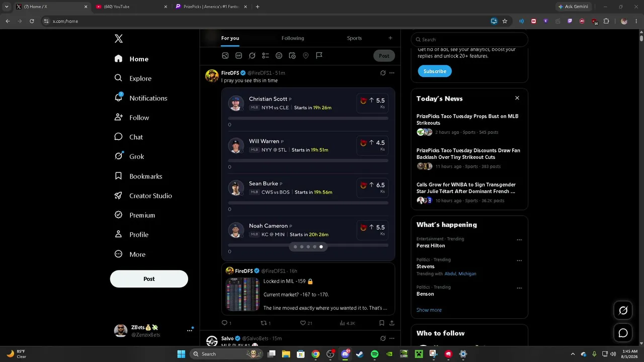Open Notifications bell in sidebar

click(x=118, y=98)
